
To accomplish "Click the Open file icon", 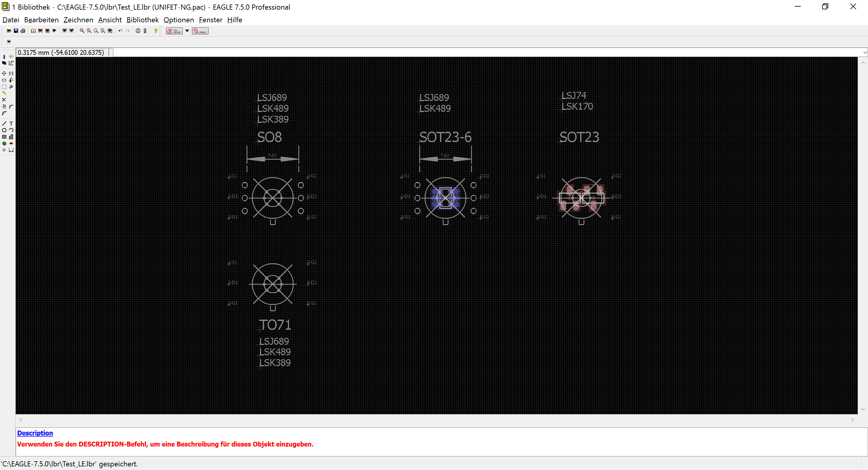I will (9, 31).
